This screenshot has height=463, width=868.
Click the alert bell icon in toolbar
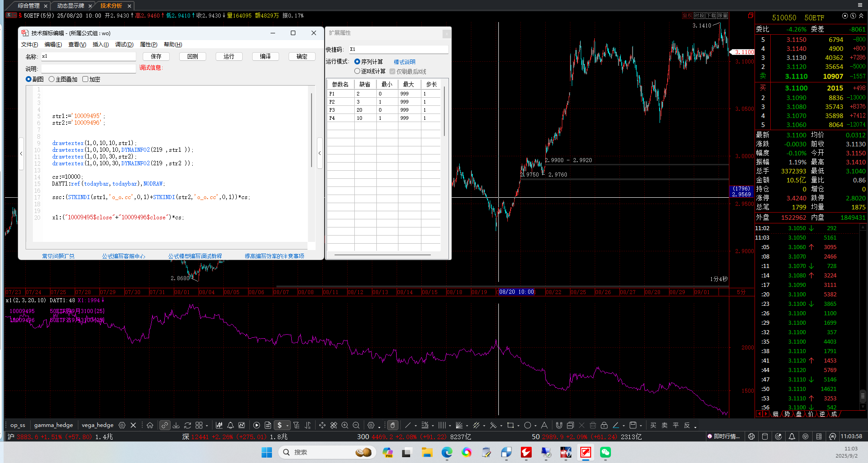[x=231, y=425]
